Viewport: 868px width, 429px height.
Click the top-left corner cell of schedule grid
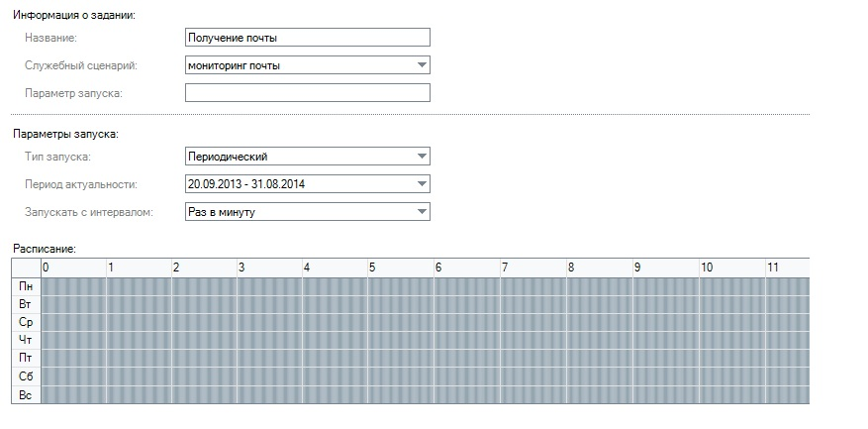[26, 268]
